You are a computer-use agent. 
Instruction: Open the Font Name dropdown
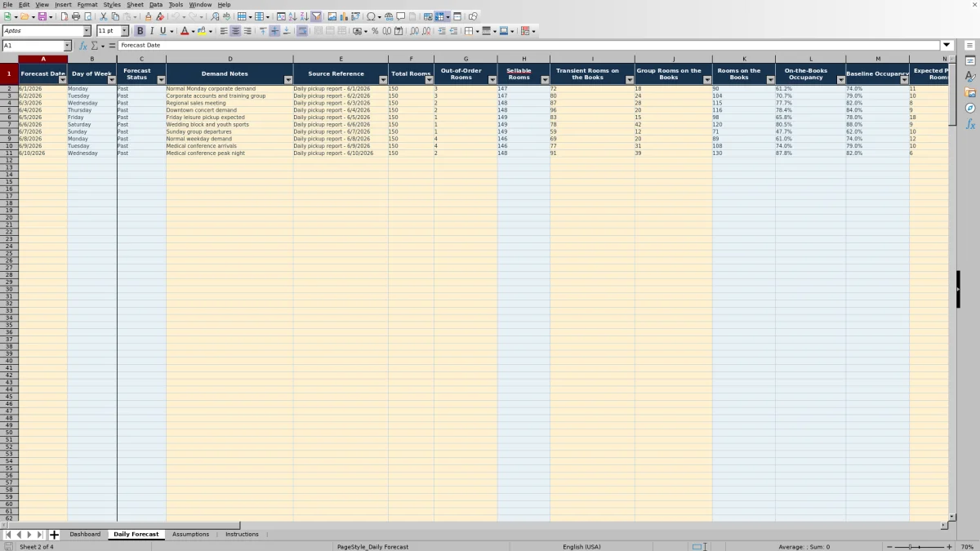[x=87, y=31]
